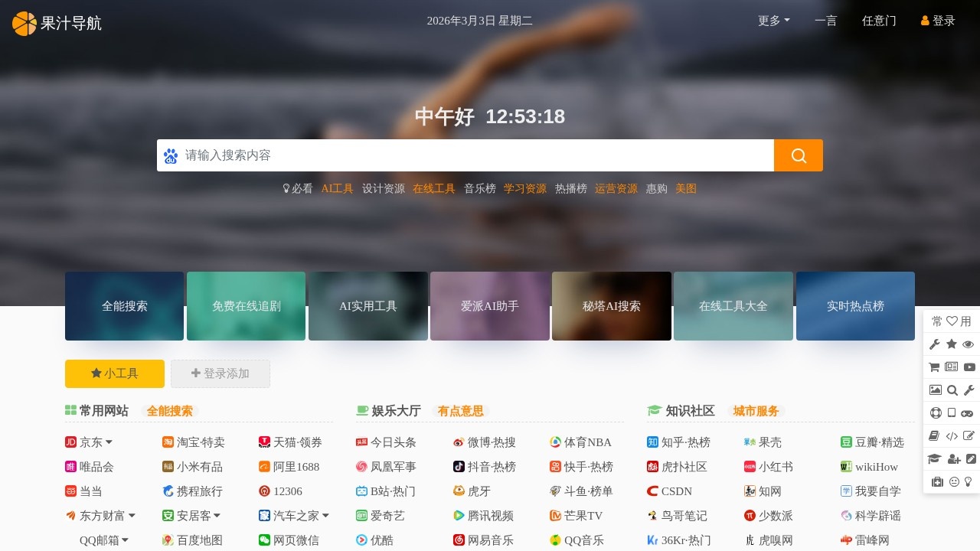The width and height of the screenshot is (980, 551).
Task: Click the lifebuoy icon in the right sidebar
Action: coord(935,412)
